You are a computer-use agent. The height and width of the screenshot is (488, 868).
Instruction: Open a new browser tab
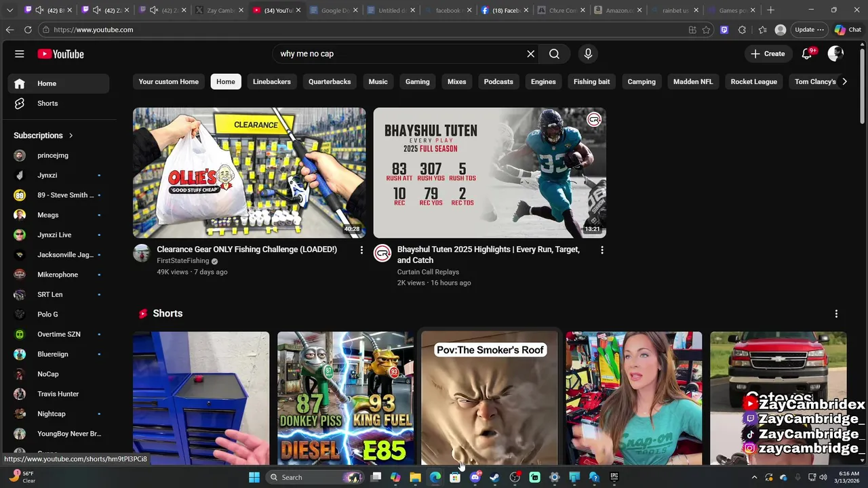point(770,10)
